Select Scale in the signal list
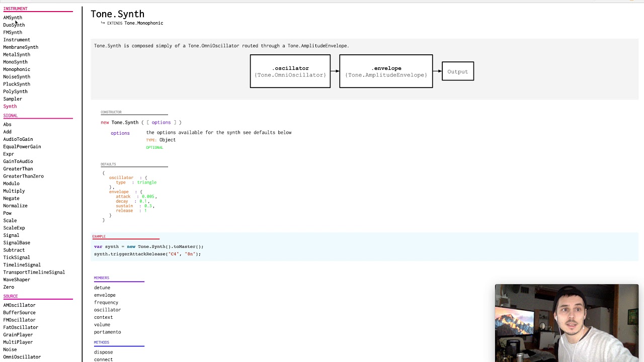The height and width of the screenshot is (362, 644). (10, 221)
